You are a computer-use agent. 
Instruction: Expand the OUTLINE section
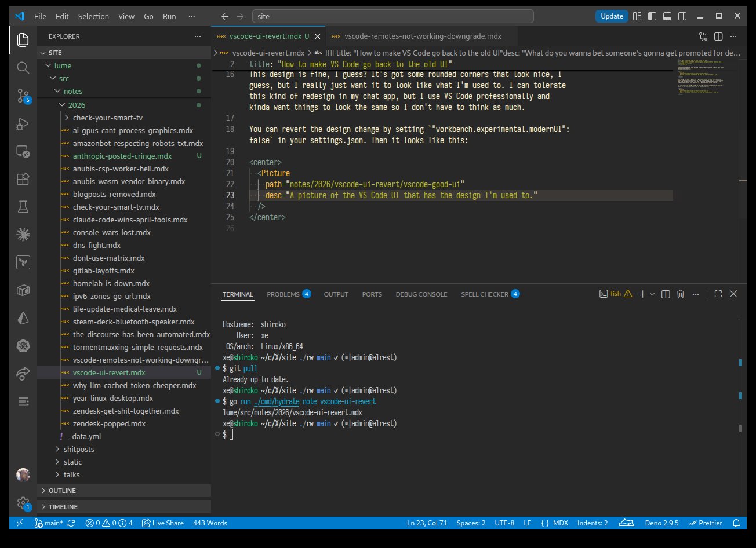click(124, 491)
